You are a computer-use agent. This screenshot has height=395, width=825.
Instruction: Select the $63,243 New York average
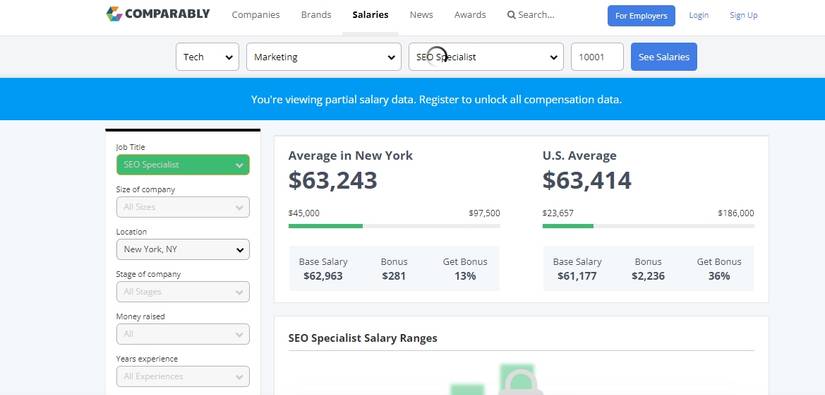pos(333,180)
